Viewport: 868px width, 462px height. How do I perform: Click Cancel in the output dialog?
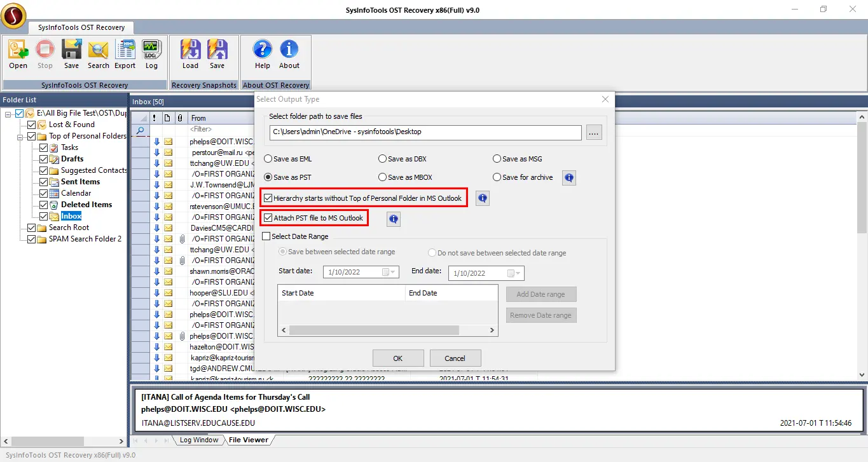coord(455,358)
